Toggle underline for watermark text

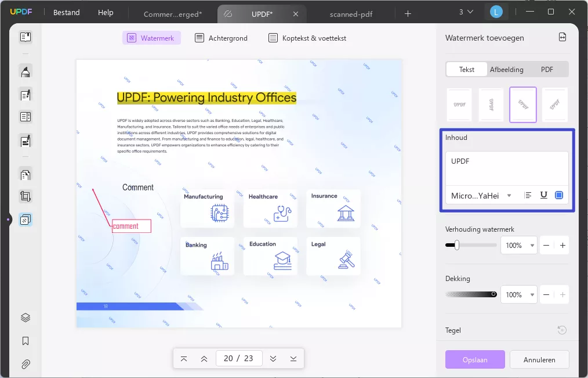click(543, 195)
